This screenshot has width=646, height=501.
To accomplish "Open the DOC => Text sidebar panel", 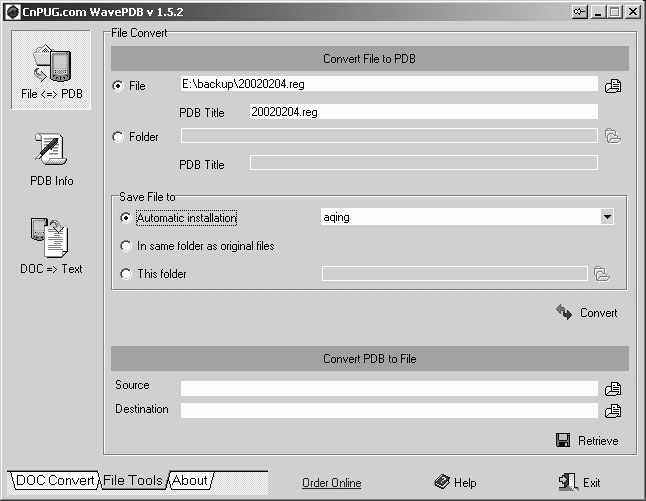I will point(51,244).
